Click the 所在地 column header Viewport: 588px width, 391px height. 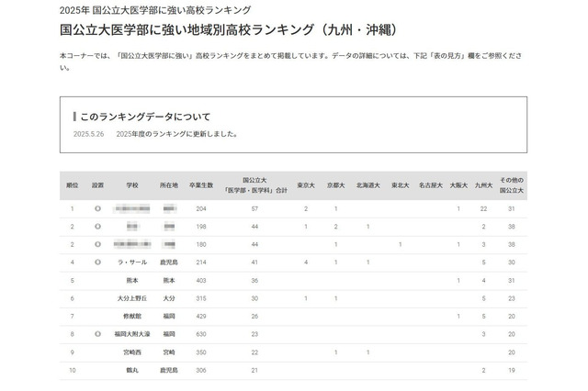168,185
